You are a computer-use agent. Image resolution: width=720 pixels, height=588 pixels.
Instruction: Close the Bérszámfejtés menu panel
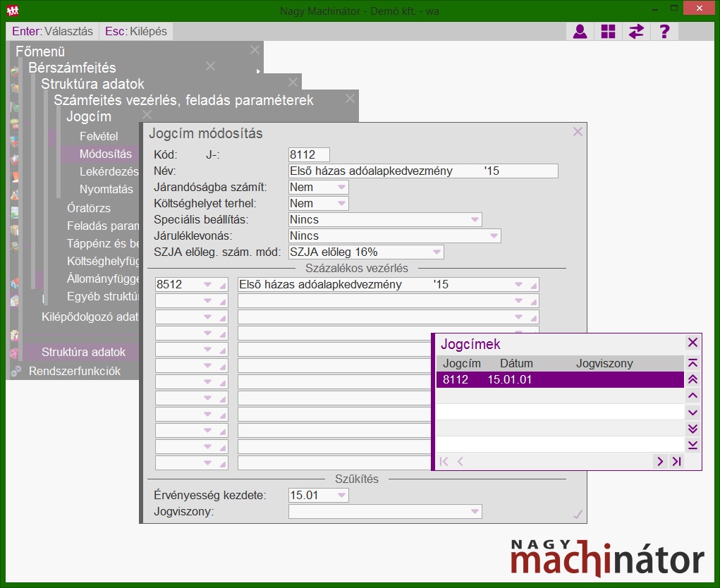pos(210,66)
